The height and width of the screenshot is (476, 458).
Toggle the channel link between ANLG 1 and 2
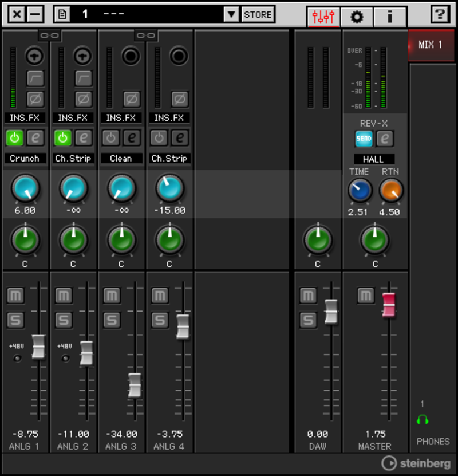point(50,36)
